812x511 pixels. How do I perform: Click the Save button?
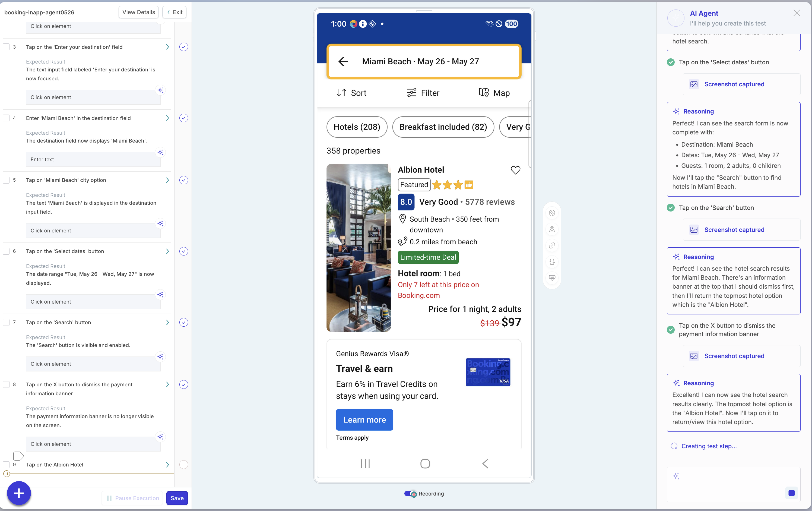click(x=177, y=498)
